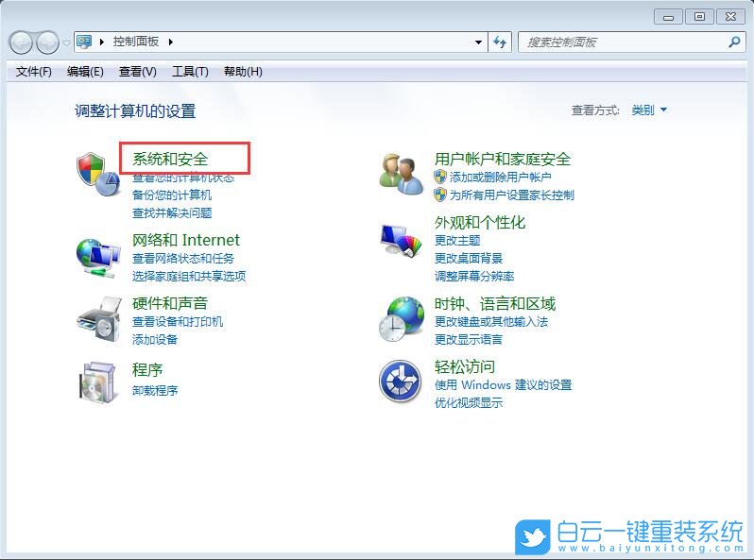Click the 查看网络状态和任务 link

point(183,258)
